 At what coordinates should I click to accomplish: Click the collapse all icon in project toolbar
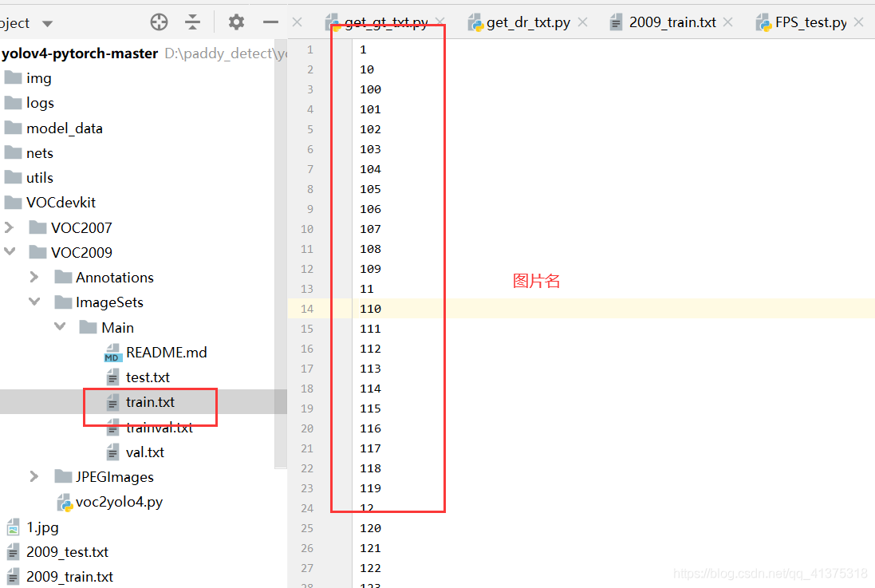(193, 22)
